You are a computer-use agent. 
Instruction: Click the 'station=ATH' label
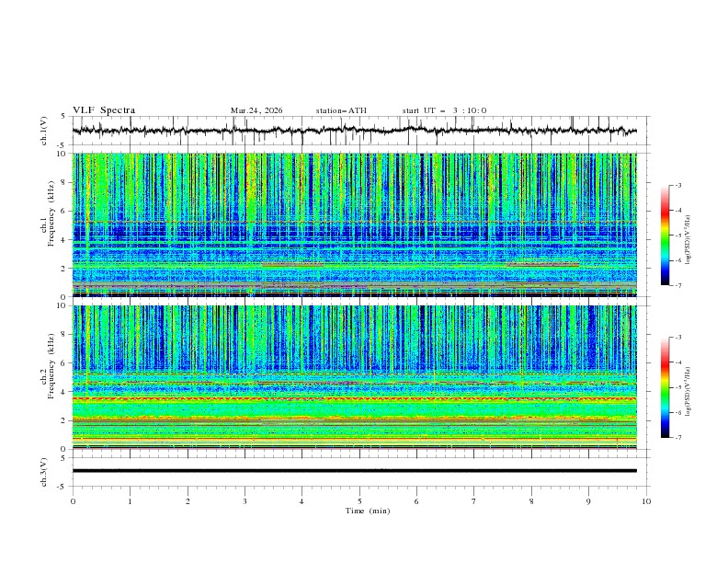(341, 110)
